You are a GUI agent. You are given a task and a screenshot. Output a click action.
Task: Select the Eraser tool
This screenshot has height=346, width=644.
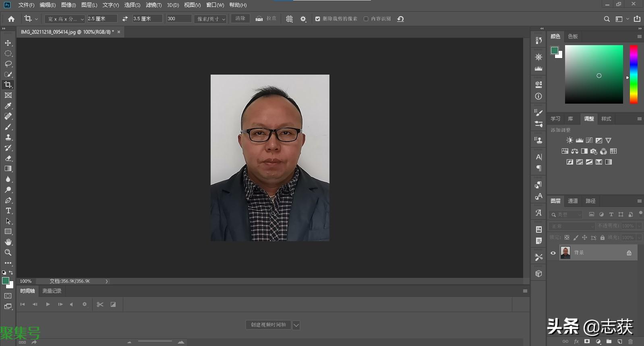pos(8,158)
